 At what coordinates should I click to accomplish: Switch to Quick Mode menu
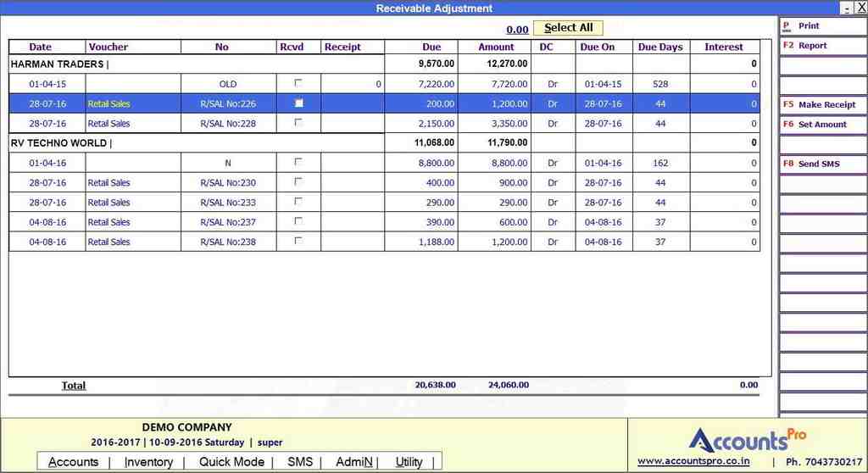231,462
